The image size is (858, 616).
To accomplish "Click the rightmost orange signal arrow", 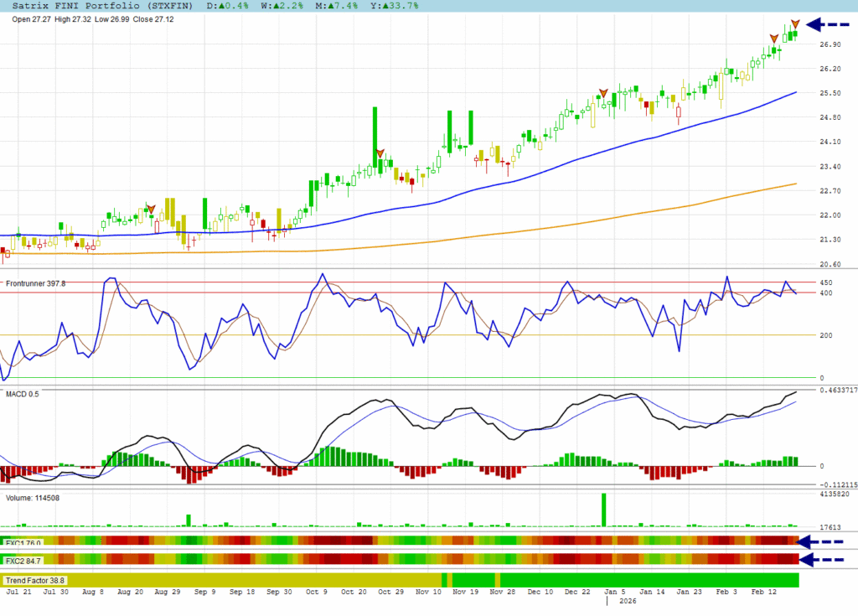I will [x=795, y=24].
